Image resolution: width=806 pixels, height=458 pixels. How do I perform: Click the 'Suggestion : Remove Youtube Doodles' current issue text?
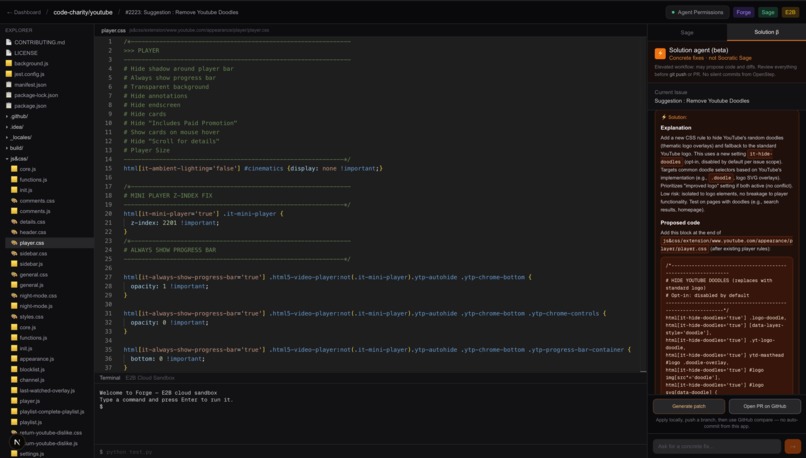(701, 101)
